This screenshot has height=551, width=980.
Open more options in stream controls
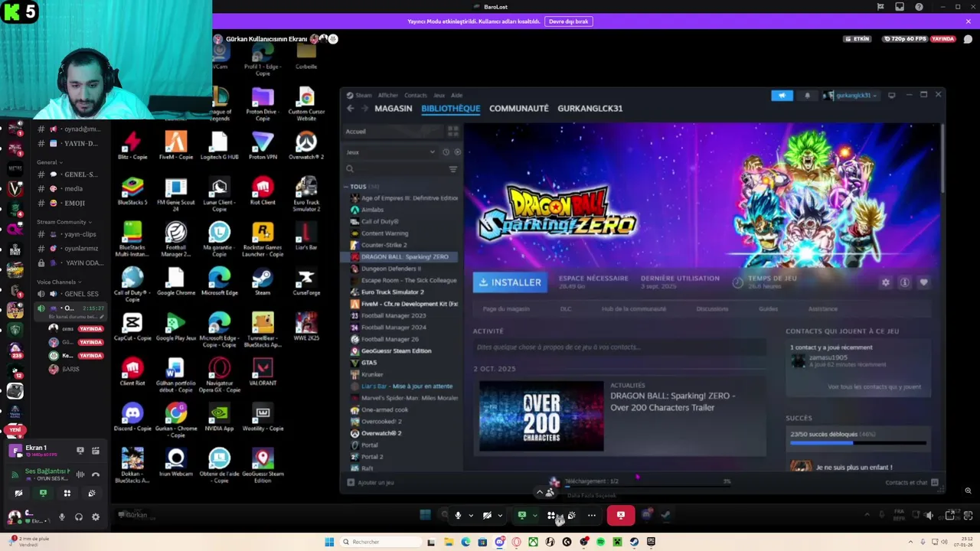point(592,516)
